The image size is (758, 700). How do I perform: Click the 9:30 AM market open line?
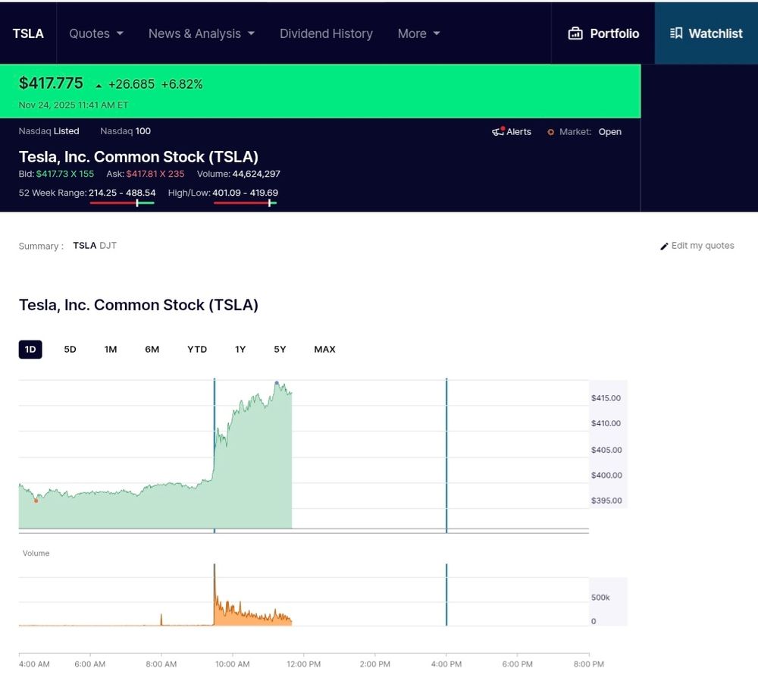click(x=215, y=455)
